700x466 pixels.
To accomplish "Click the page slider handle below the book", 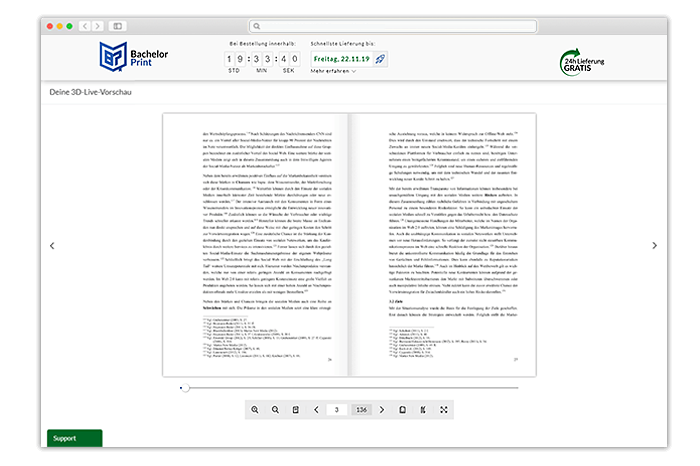I will pyautogui.click(x=184, y=387).
